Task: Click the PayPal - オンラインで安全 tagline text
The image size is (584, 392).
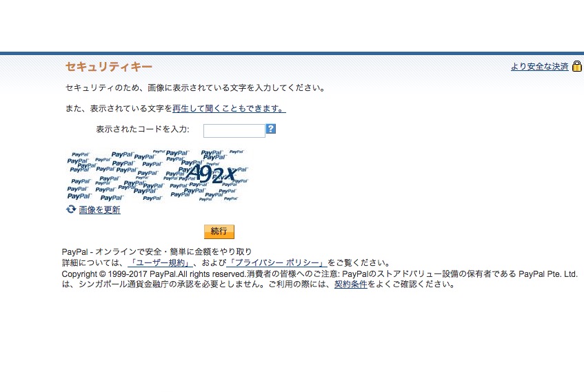Action: pyautogui.click(x=157, y=251)
